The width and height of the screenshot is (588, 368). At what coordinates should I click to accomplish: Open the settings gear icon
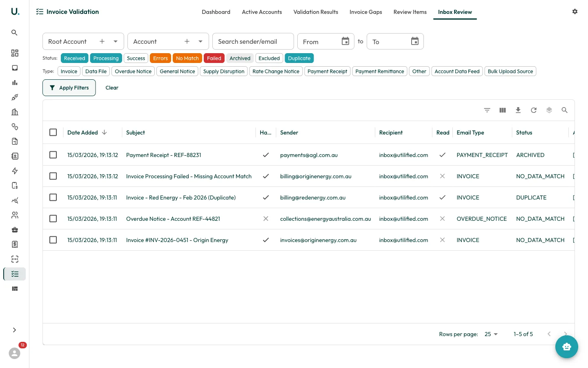pyautogui.click(x=575, y=12)
